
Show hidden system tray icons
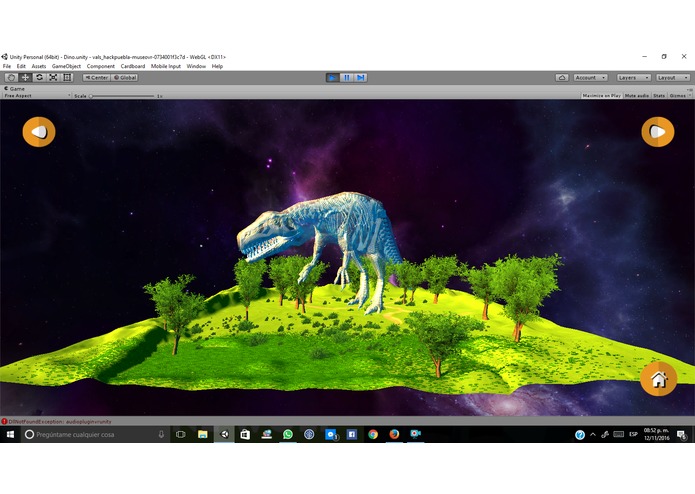click(x=593, y=435)
